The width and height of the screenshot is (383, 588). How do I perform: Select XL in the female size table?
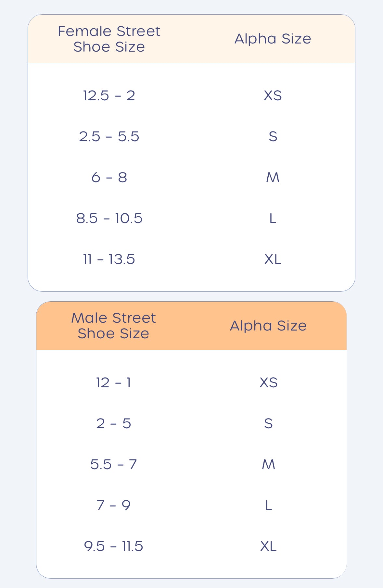click(273, 259)
